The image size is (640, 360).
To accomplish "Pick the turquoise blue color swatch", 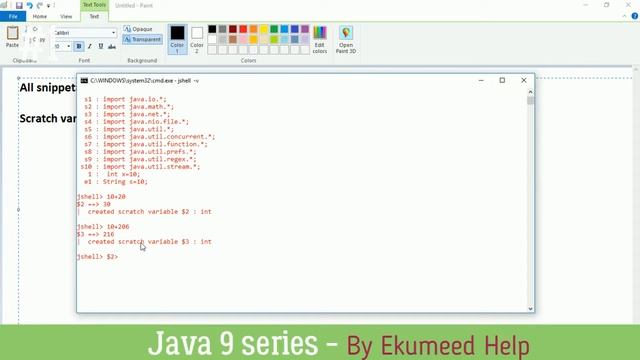I will click(x=284, y=29).
